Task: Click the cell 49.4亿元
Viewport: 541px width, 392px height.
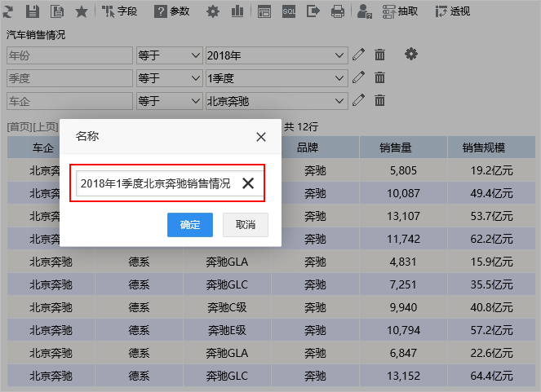Action: point(492,193)
